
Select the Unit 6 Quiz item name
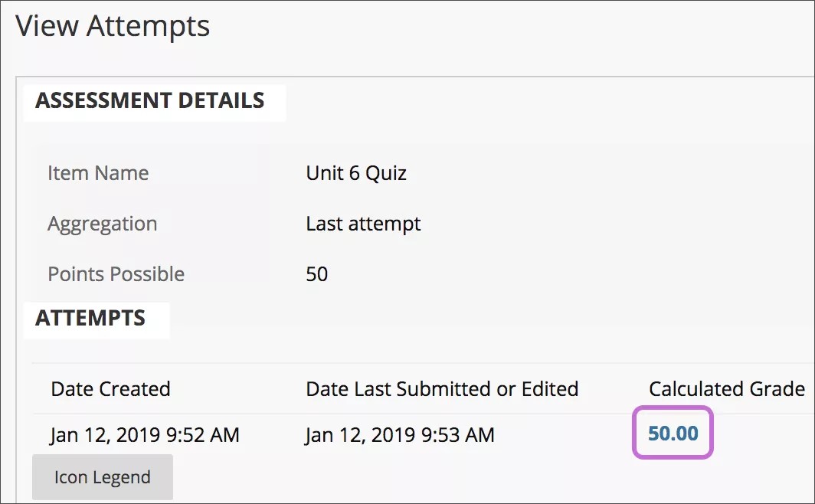[x=355, y=173]
